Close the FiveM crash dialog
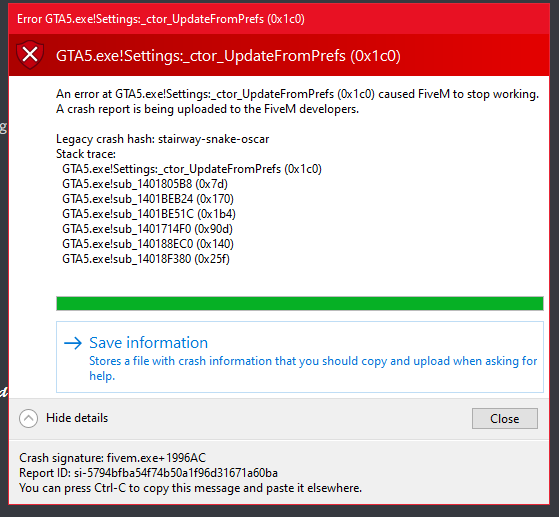 [x=505, y=419]
